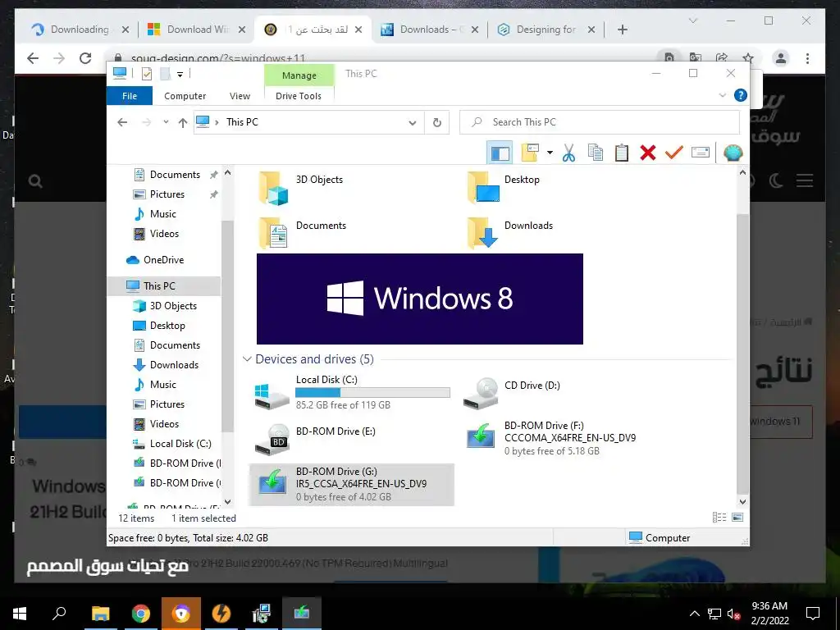Screen dimensions: 840x630
Task: Select the Documents folder in main view
Action: [302, 232]
